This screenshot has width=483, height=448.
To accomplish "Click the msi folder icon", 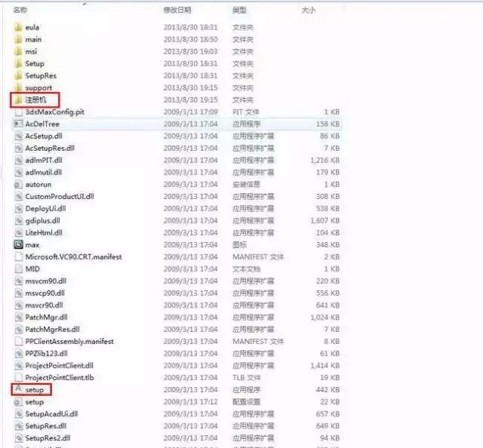I will pyautogui.click(x=18, y=51).
